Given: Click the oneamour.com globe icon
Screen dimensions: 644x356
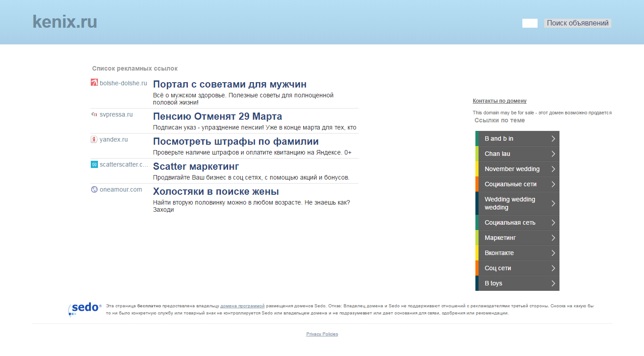Looking at the screenshot, I should coord(94,189).
